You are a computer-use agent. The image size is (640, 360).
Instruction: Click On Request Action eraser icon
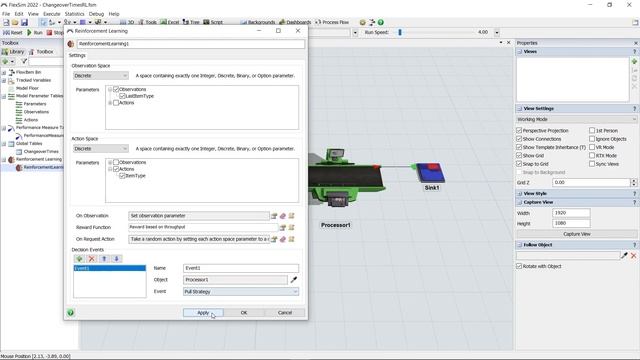282,239
